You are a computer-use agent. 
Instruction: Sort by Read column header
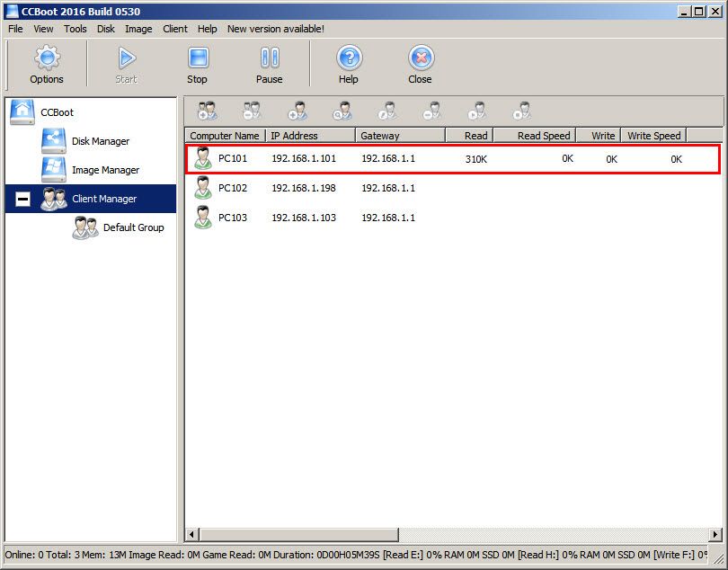pyautogui.click(x=469, y=136)
